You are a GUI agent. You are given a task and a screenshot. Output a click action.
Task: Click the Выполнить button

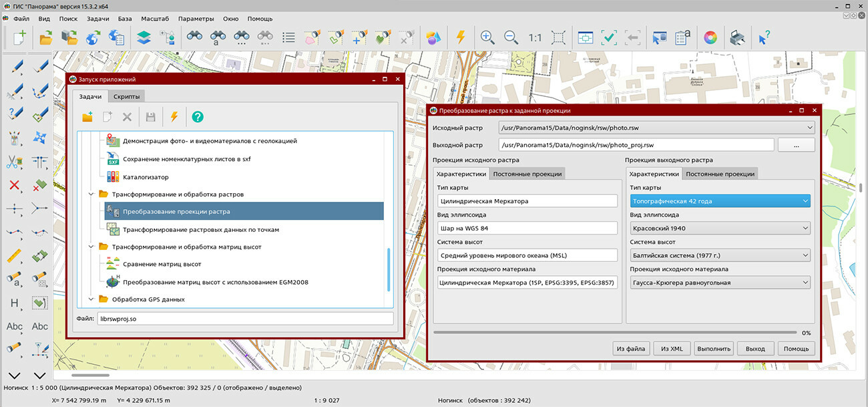coord(714,348)
